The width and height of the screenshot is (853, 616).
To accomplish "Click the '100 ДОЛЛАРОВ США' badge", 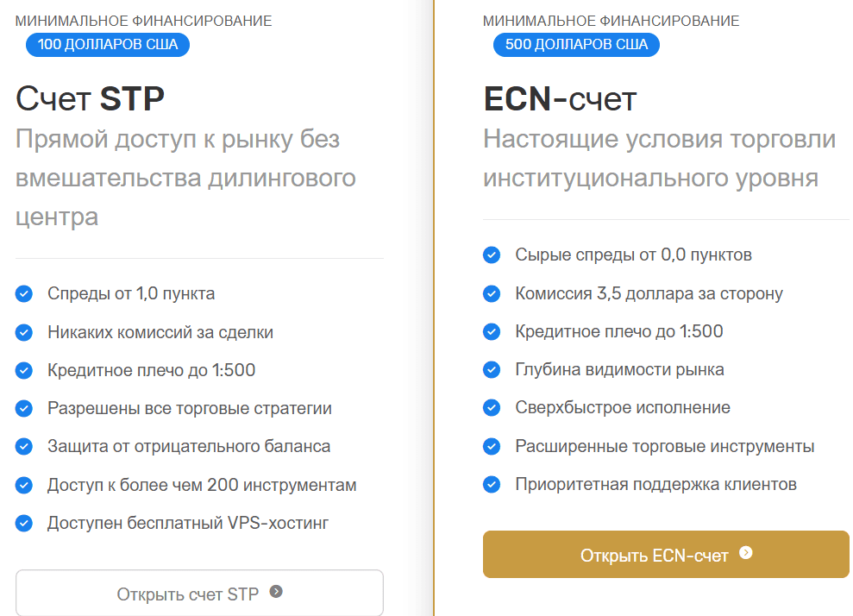I will (107, 45).
